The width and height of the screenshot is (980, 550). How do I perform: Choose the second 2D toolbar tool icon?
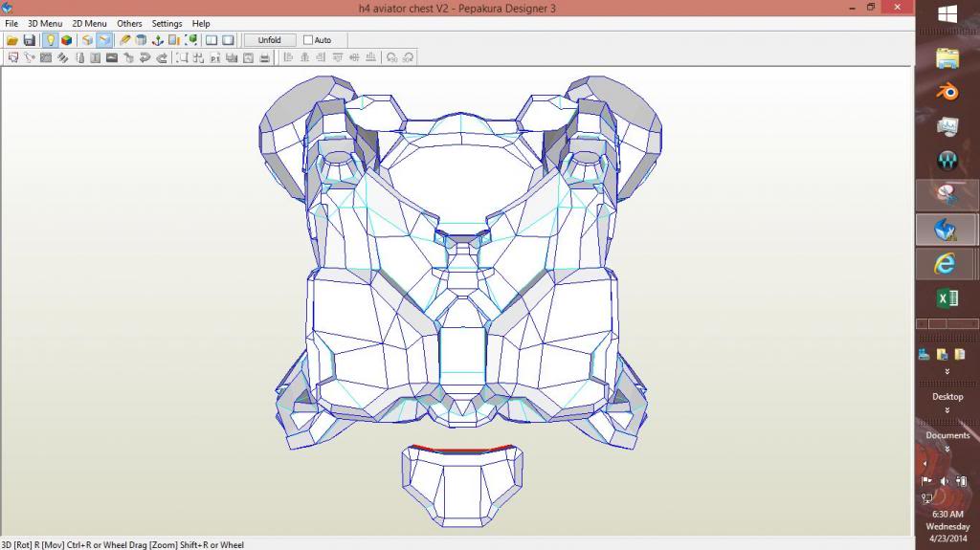(x=30, y=57)
